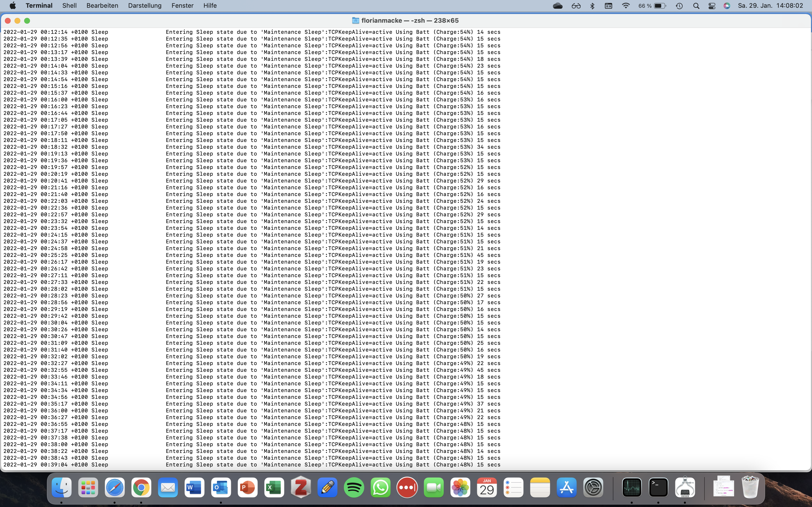Open the Darstellung menu
The image size is (812, 507).
coord(145,6)
